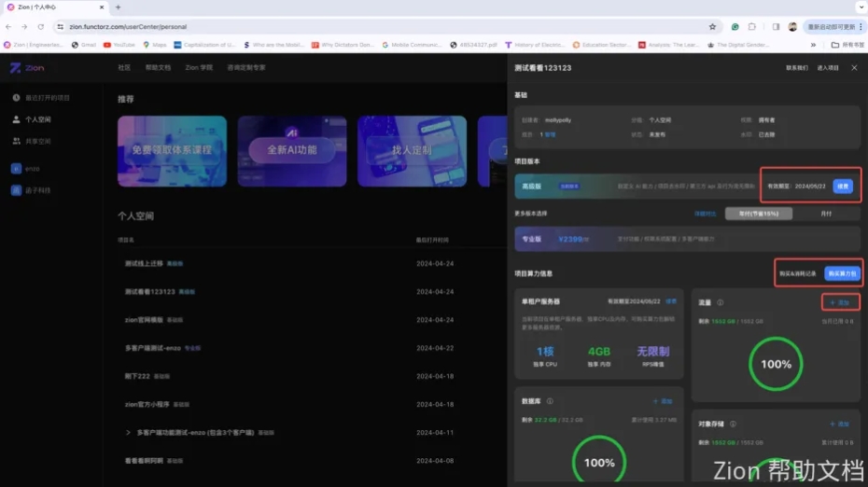Click + 添加 in the 流量 card

coord(839,302)
